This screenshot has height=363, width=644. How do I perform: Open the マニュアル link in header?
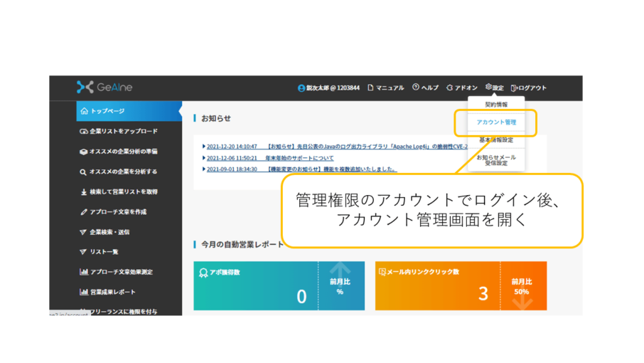coord(386,88)
